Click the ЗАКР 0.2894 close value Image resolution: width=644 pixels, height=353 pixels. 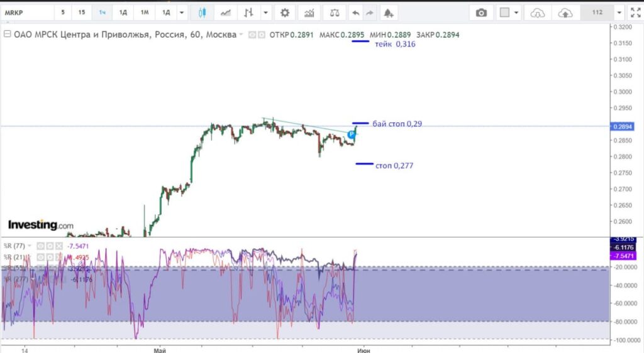pyautogui.click(x=438, y=35)
